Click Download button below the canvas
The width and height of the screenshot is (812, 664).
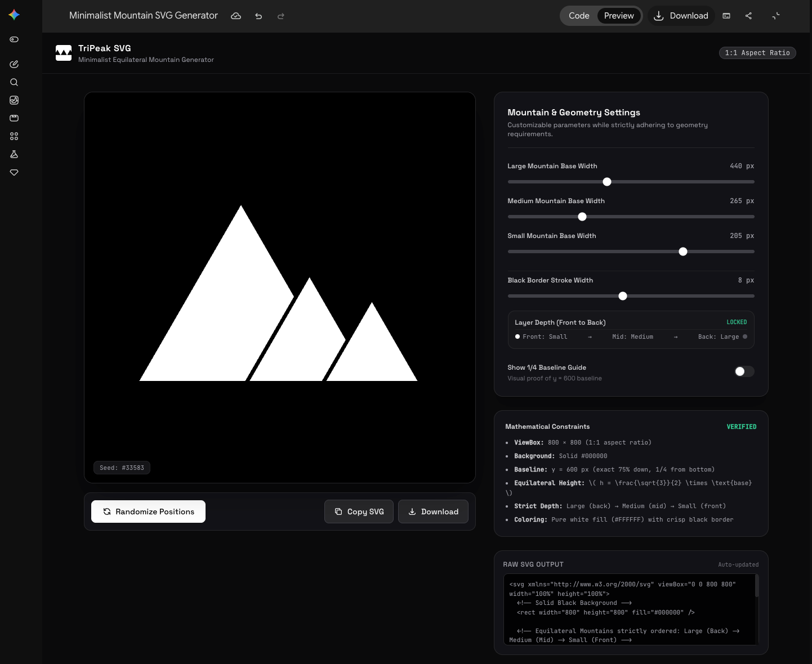[x=433, y=512]
